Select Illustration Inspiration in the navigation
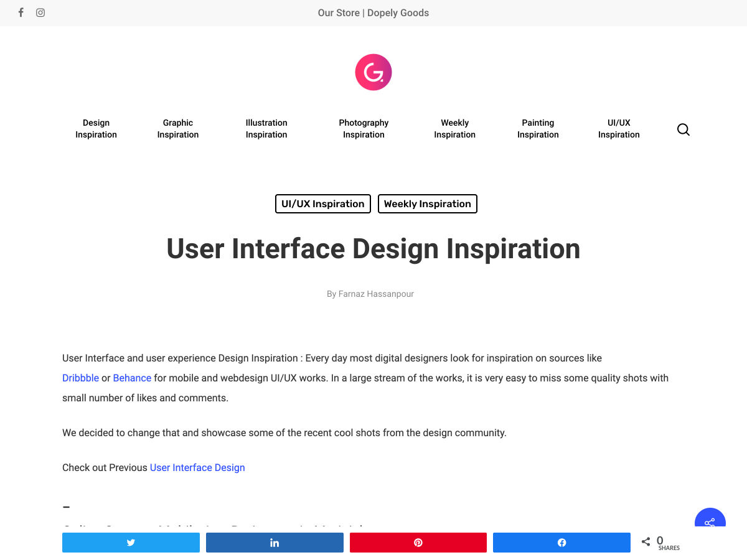Screen dimensions: 747x560 (x=266, y=129)
